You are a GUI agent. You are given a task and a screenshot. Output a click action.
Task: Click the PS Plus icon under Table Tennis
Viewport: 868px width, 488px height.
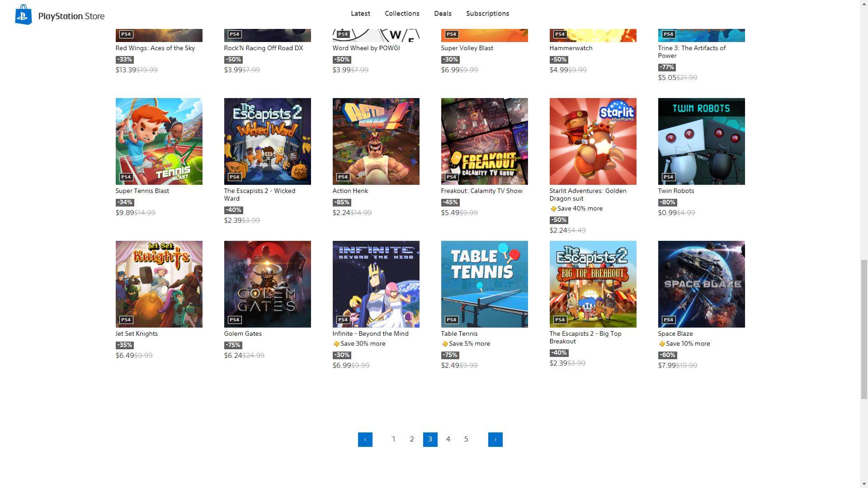(445, 344)
